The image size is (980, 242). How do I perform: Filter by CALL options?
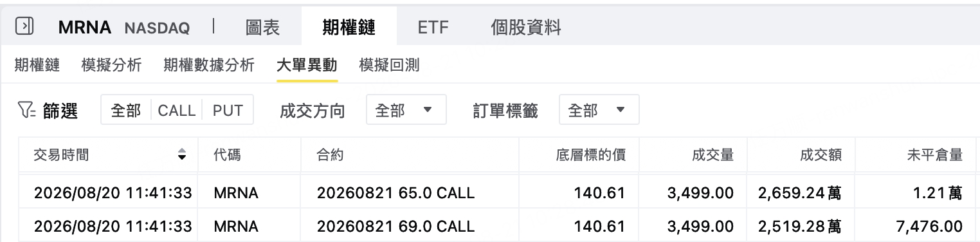point(176,110)
